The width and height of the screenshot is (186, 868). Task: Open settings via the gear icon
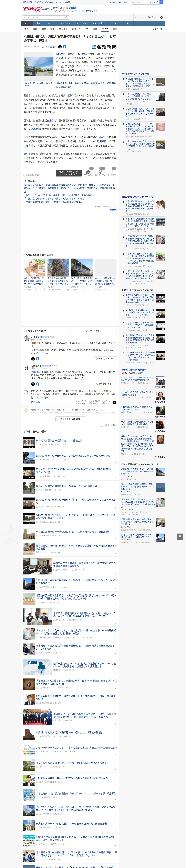coord(161,18)
